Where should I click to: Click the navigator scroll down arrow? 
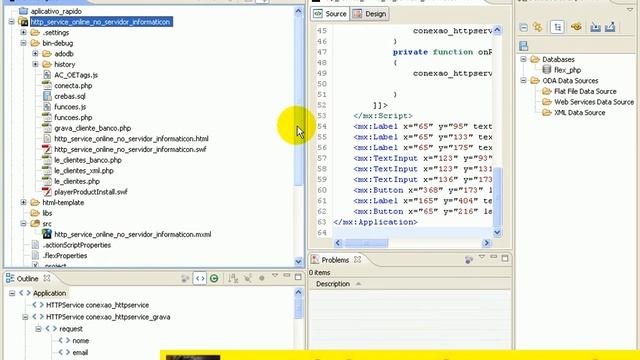(298, 262)
